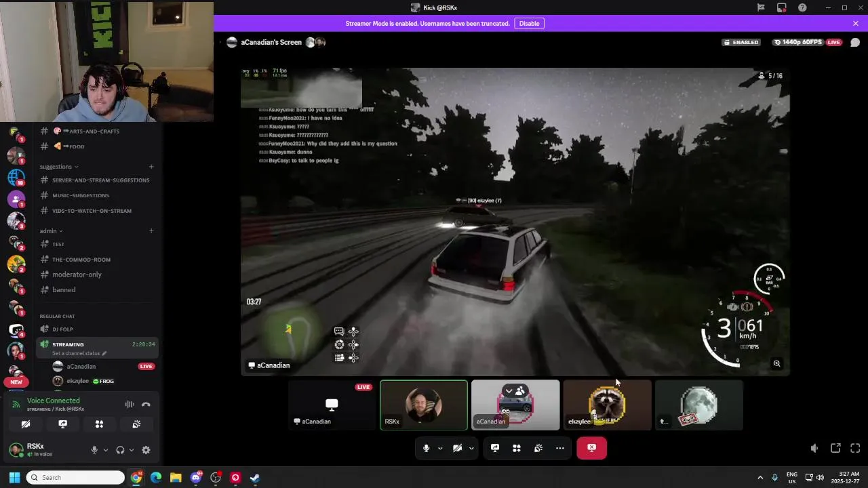The image size is (868, 488).
Task: Mute microphone in the call control bar
Action: [x=426, y=448]
